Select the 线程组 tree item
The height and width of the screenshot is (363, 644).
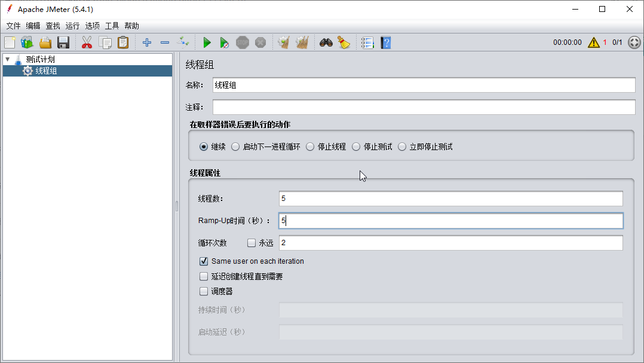[46, 71]
